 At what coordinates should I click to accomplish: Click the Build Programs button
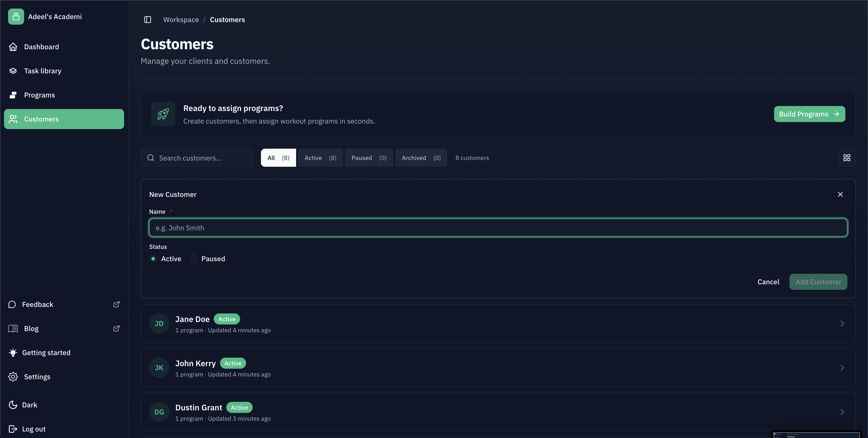809,114
